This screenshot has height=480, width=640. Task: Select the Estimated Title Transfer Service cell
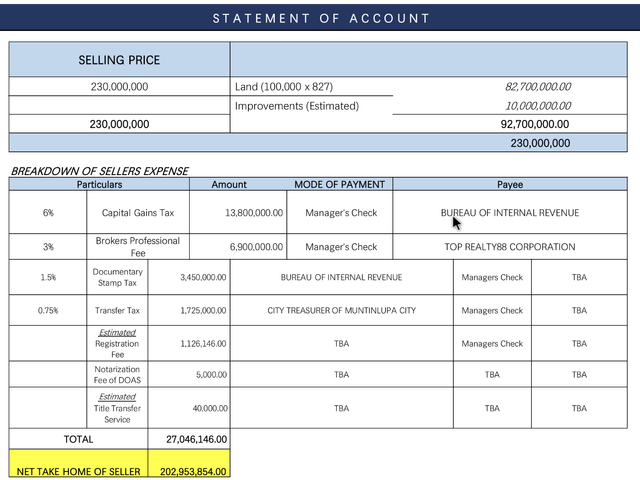pos(117,408)
